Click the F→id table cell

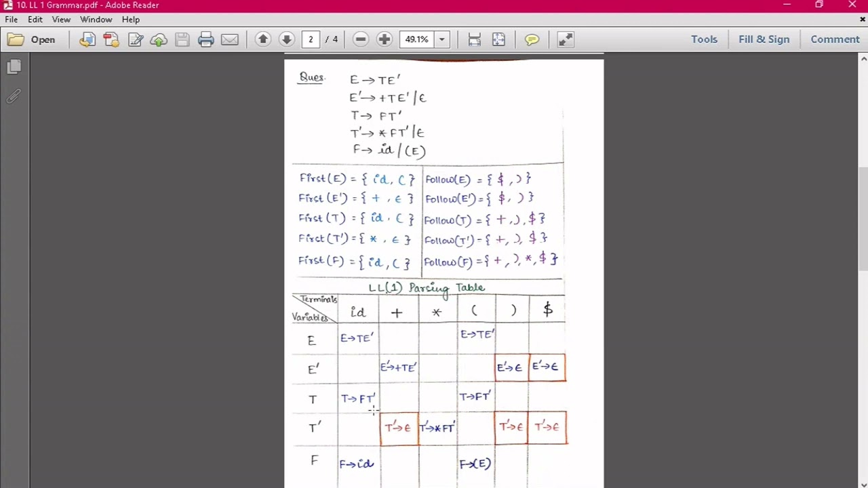[357, 464]
